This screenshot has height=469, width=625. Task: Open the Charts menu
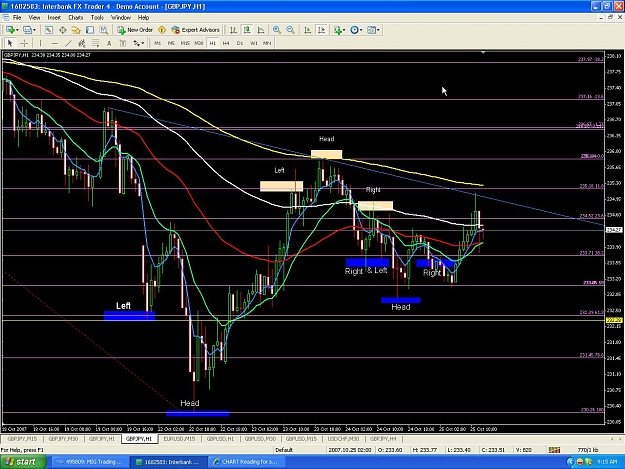(x=75, y=18)
